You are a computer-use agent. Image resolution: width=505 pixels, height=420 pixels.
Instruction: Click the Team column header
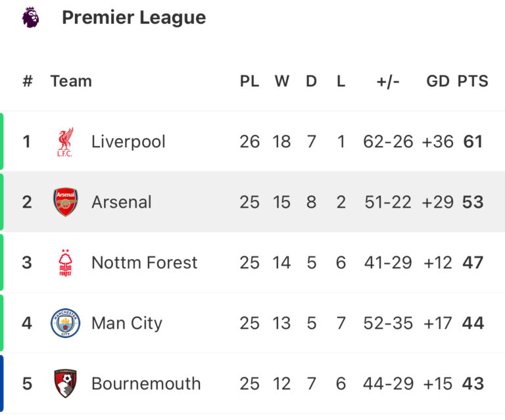(x=71, y=82)
